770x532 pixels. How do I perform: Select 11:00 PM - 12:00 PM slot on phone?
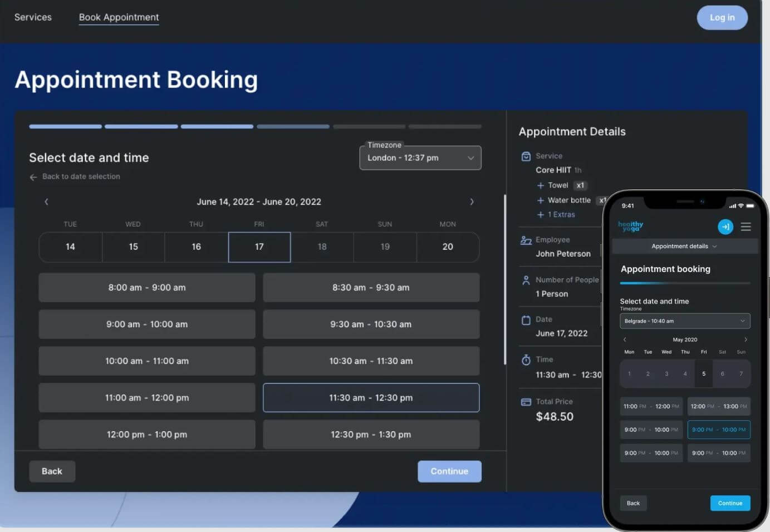[x=651, y=406]
